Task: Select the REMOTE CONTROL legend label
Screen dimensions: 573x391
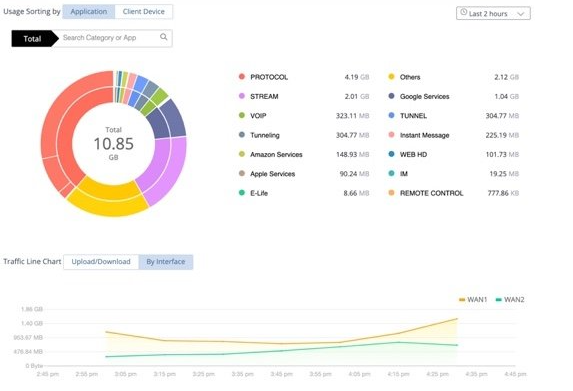Action: click(x=432, y=193)
